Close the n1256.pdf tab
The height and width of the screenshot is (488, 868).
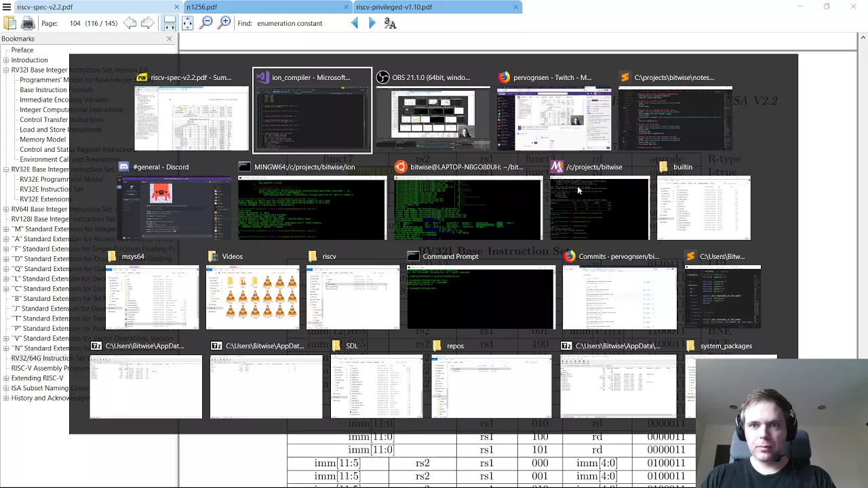346,7
